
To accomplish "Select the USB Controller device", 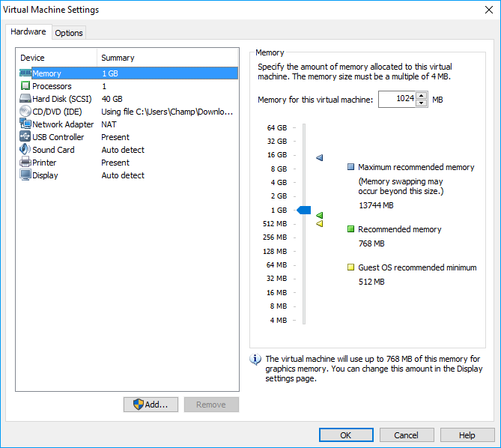I will click(x=129, y=137).
